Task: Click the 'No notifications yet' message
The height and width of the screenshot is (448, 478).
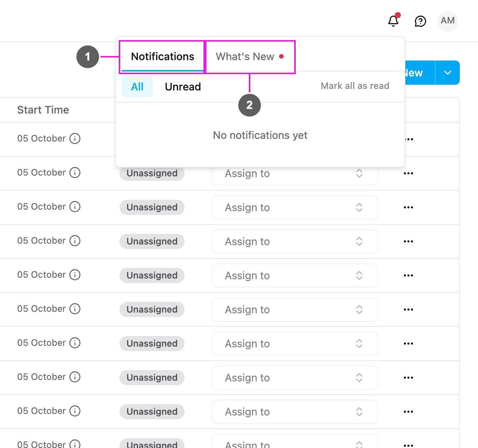Action: pyautogui.click(x=260, y=135)
